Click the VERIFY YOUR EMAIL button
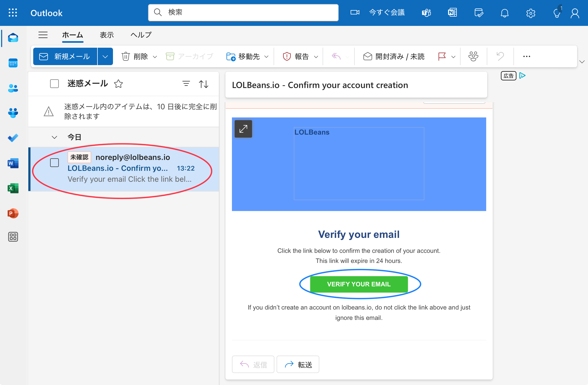The height and width of the screenshot is (385, 588). click(359, 284)
